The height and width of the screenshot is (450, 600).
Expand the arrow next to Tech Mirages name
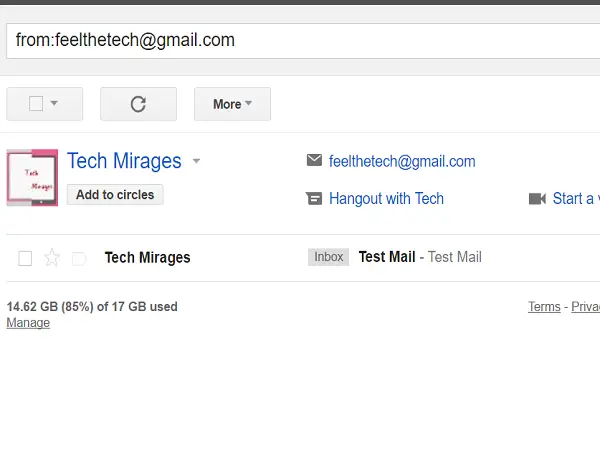click(x=196, y=161)
